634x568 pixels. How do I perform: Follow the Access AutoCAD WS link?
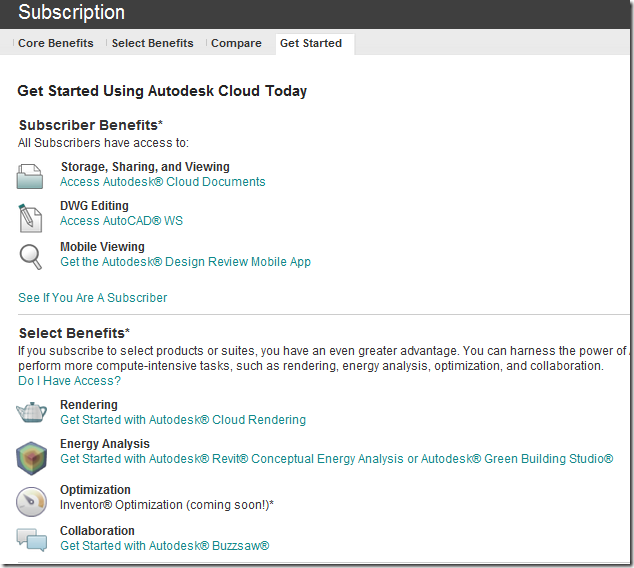point(121,221)
